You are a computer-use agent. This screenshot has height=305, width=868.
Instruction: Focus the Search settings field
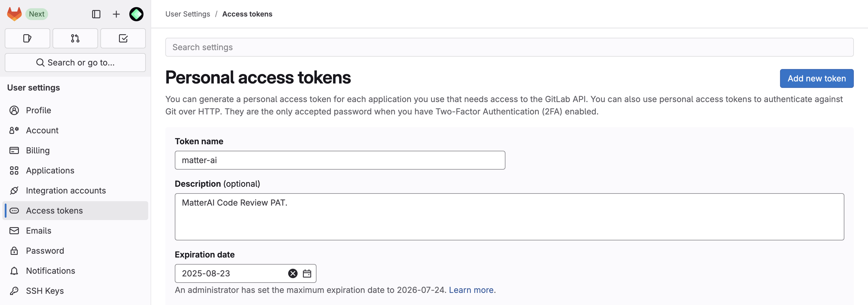click(509, 47)
